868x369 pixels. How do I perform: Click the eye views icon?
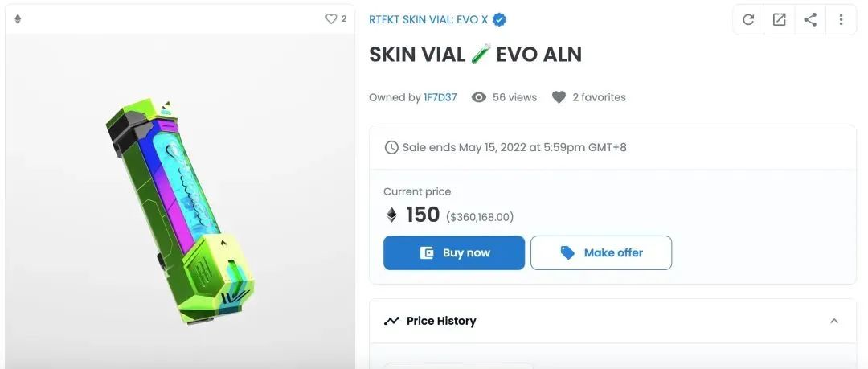coord(479,97)
